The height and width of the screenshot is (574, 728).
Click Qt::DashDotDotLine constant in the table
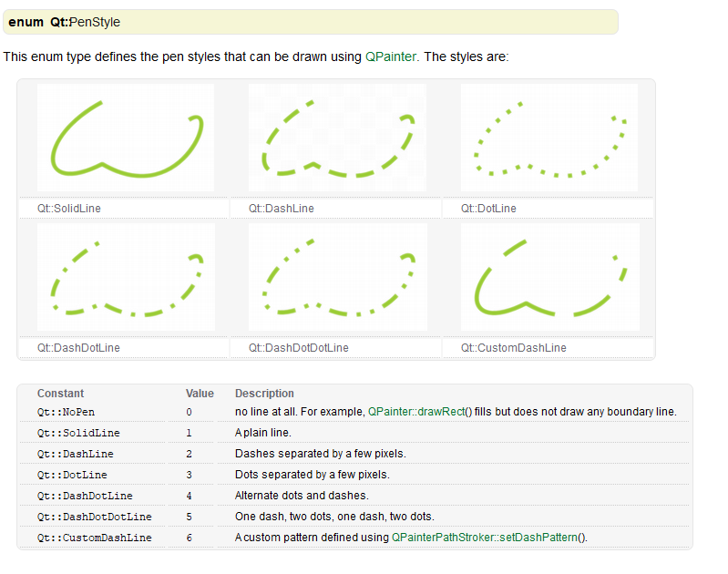pos(95,517)
